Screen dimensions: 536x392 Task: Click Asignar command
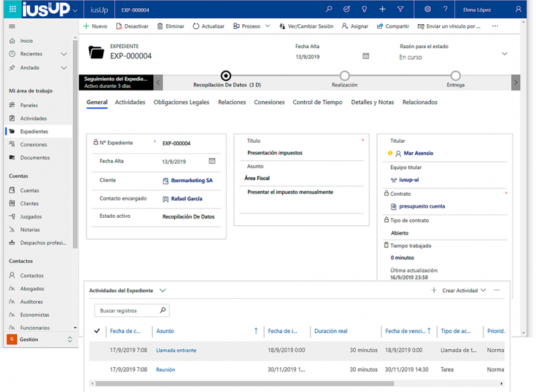click(355, 26)
